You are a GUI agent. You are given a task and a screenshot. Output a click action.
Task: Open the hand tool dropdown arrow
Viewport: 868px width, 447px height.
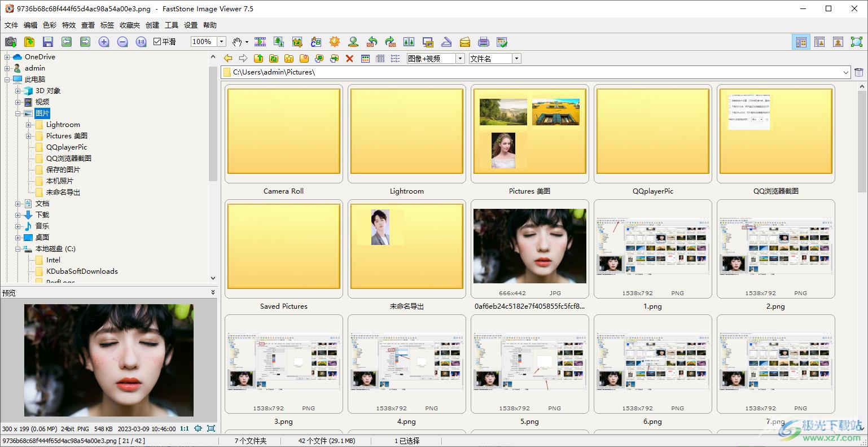[247, 42]
